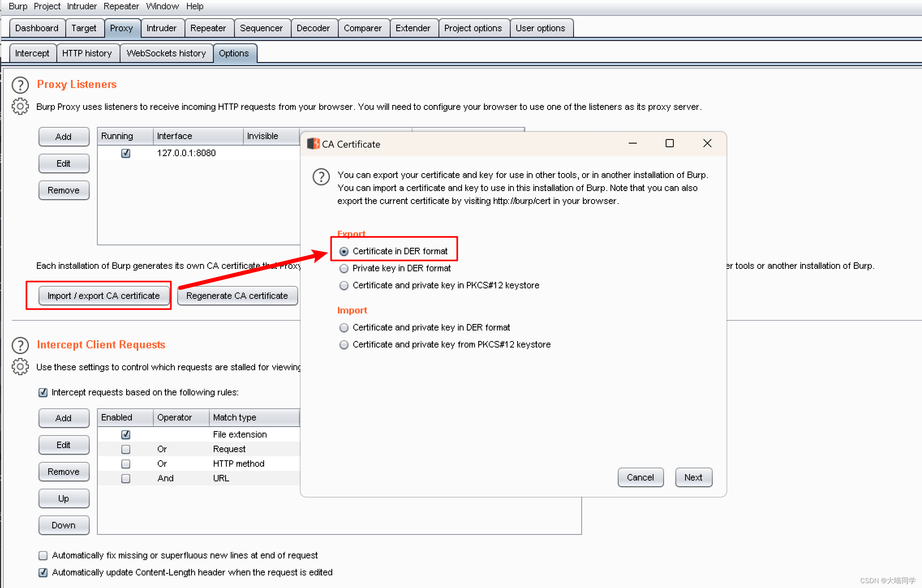Open Intercept Client Requests gear icon
922x588 pixels.
(20, 367)
